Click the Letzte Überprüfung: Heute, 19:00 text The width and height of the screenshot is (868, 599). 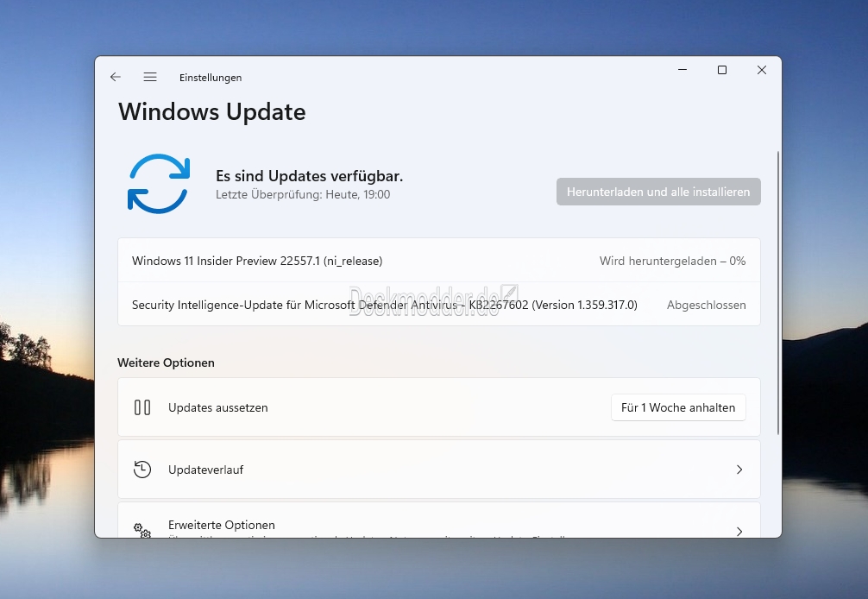click(303, 194)
